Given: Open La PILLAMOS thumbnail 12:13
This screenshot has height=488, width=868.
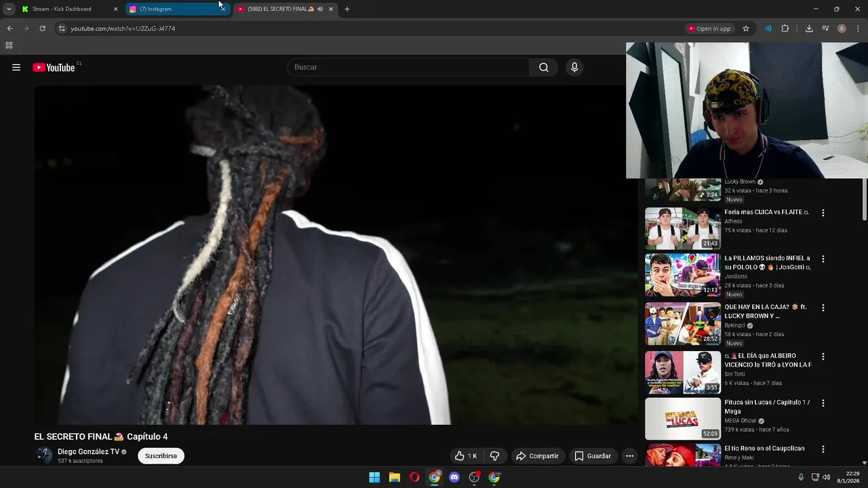Looking at the screenshot, I should point(682,274).
